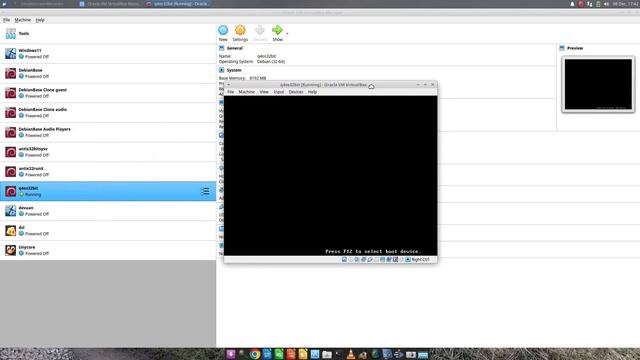The height and width of the screenshot is (360, 640).
Task: Click the hard disk indicator in the VM status bar
Action: coord(344,260)
